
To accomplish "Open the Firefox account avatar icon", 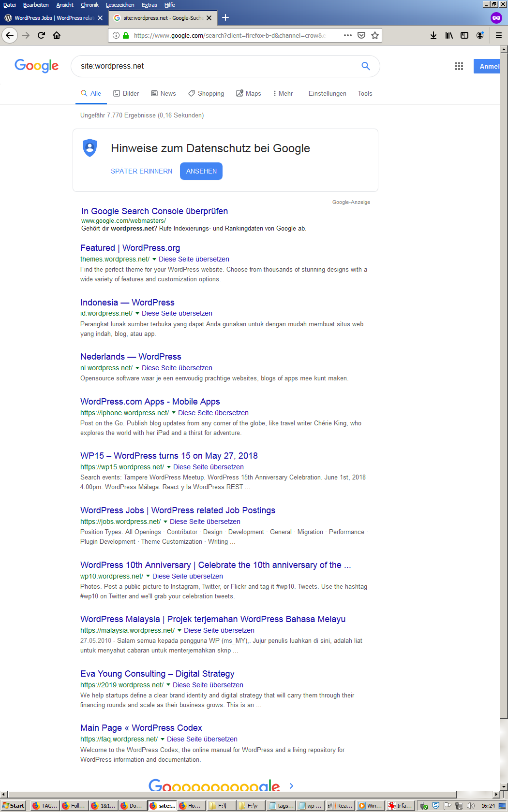I will 480,35.
